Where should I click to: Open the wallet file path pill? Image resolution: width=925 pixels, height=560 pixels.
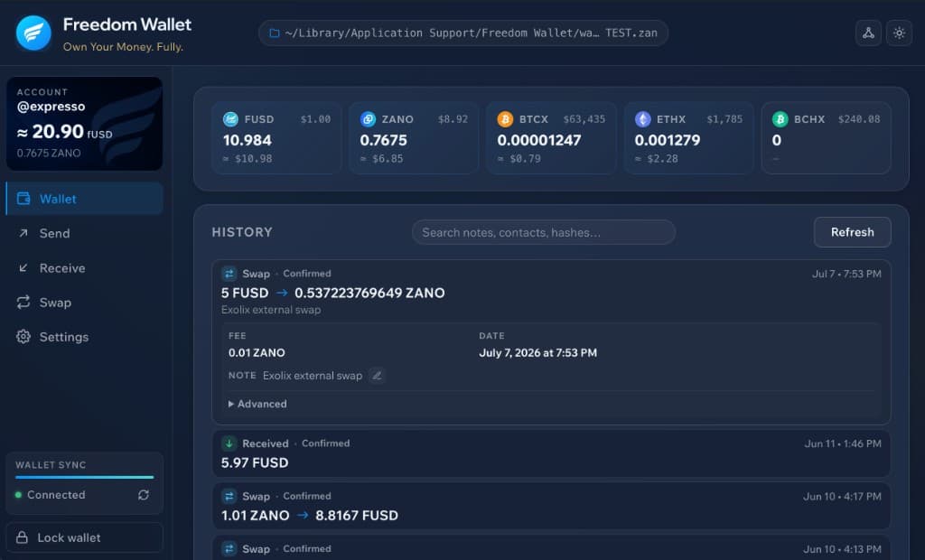point(463,33)
